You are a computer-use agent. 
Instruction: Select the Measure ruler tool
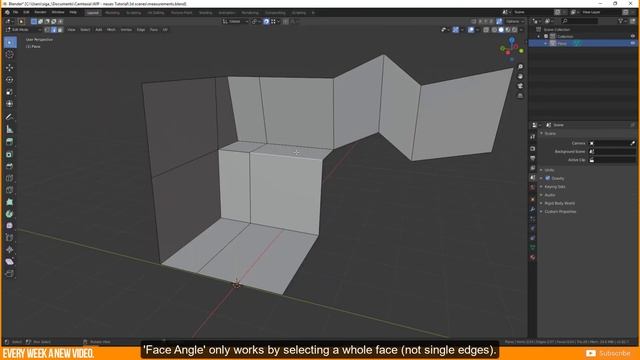[x=10, y=129]
